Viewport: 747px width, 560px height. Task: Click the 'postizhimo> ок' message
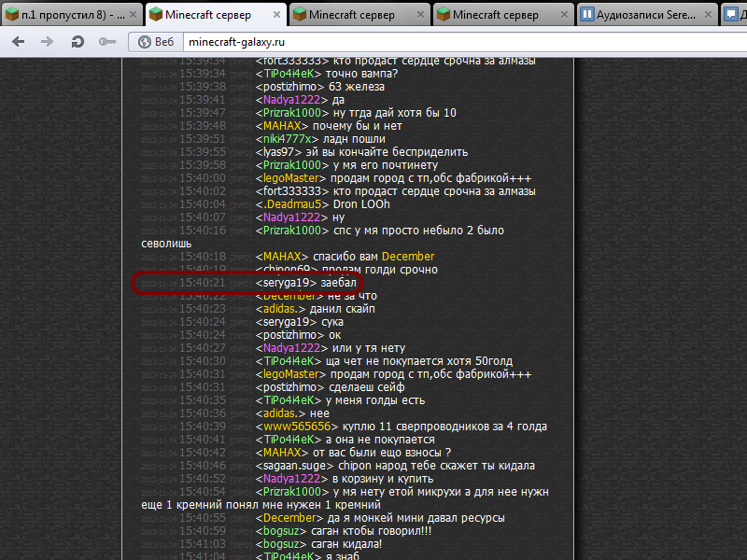point(298,335)
